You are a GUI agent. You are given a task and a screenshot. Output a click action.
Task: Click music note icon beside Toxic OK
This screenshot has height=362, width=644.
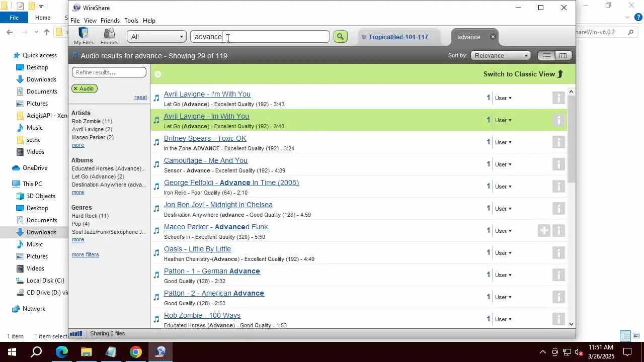(156, 142)
